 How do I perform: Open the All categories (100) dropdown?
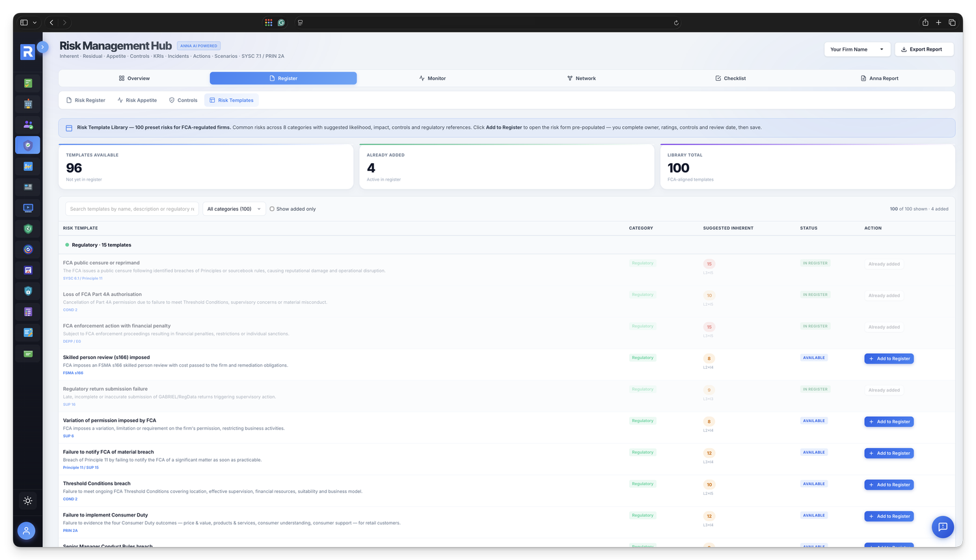click(234, 209)
